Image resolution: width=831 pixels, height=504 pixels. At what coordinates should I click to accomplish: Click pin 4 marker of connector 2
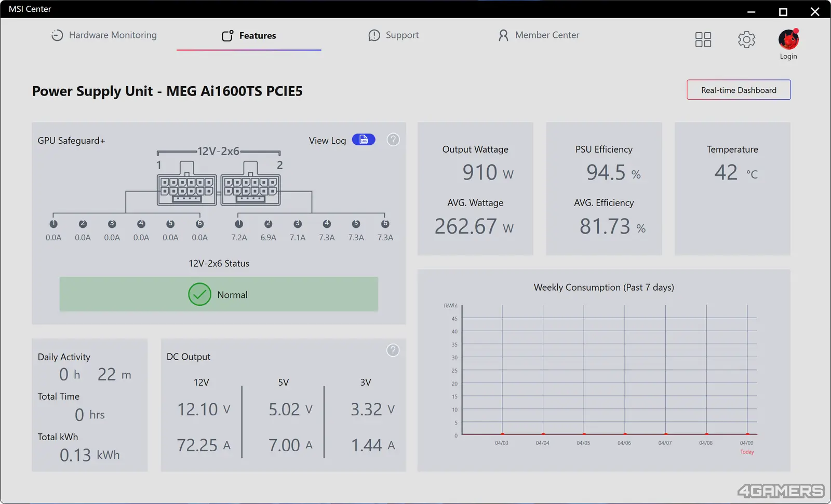click(327, 224)
